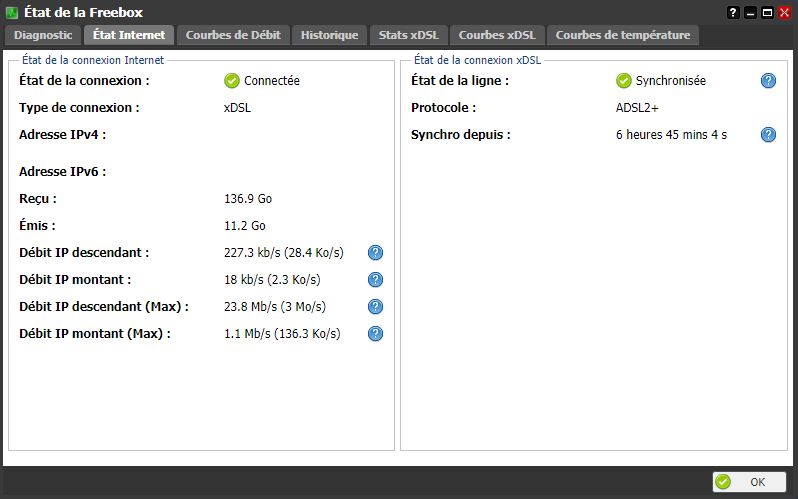This screenshot has width=798, height=499.
Task: Go to the Historique tab
Action: pyautogui.click(x=329, y=35)
